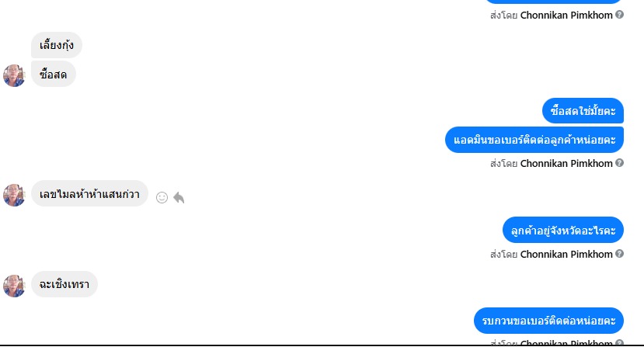Select the เลขไมลห้าห้าแสนกว่า message bubble
Image resolution: width=644 pixels, height=347 pixels.
click(89, 193)
